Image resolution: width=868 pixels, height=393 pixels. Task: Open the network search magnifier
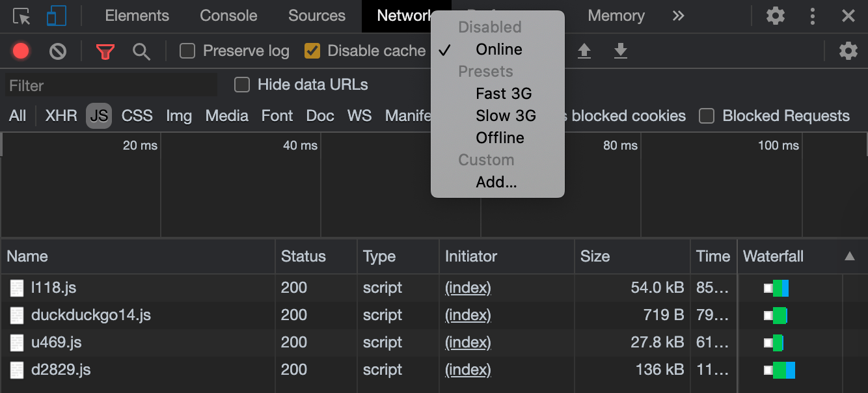[x=141, y=51]
